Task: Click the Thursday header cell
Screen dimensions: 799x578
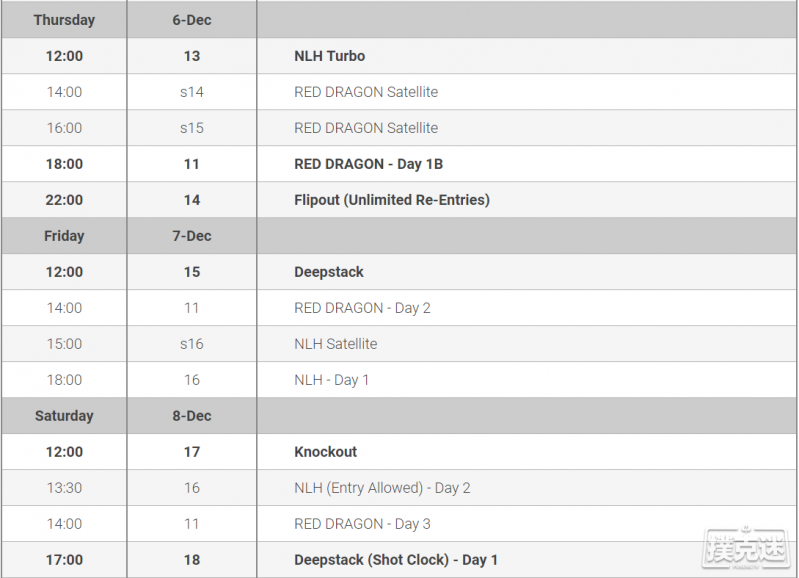Action: [64, 20]
